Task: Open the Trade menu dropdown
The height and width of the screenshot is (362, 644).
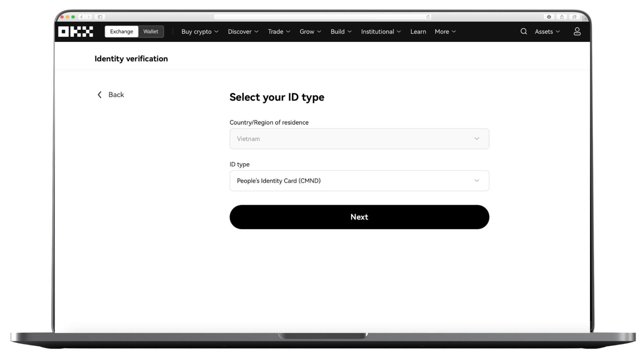Action: [x=279, y=32]
